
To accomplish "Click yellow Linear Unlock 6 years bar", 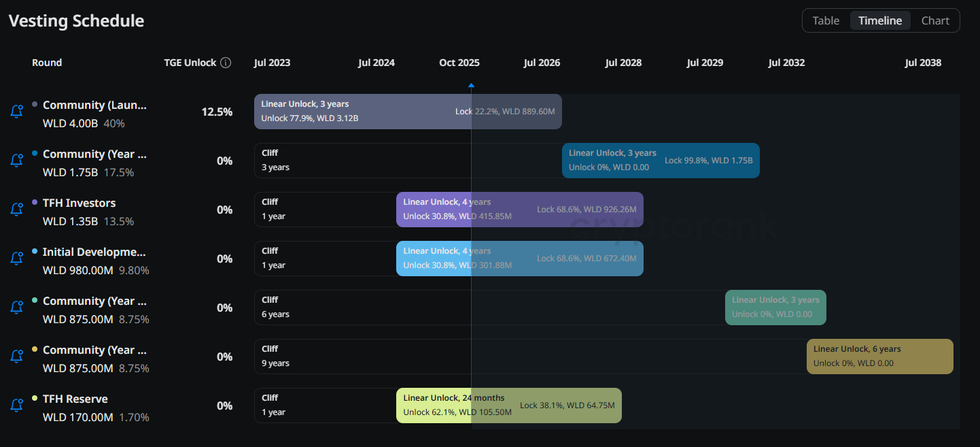I will [880, 357].
